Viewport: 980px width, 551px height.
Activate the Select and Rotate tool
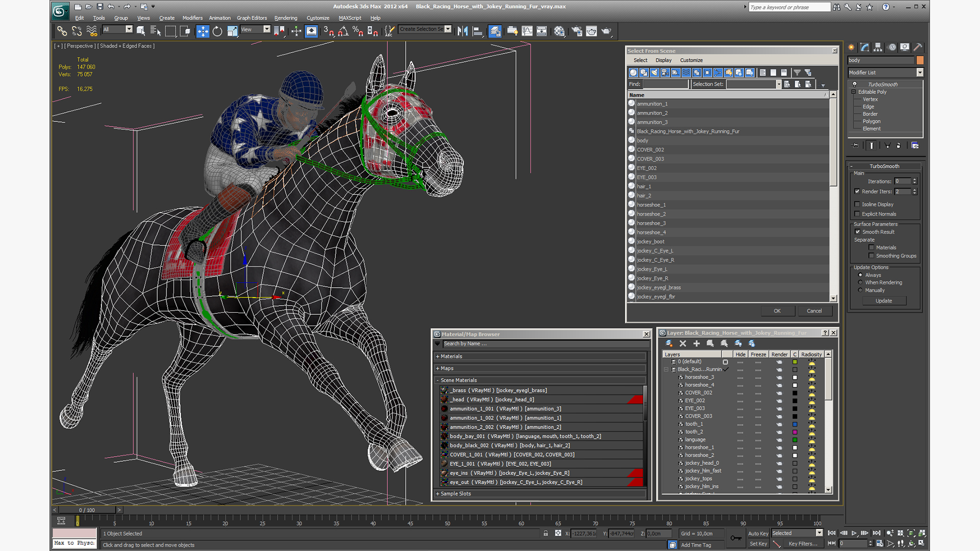click(217, 31)
